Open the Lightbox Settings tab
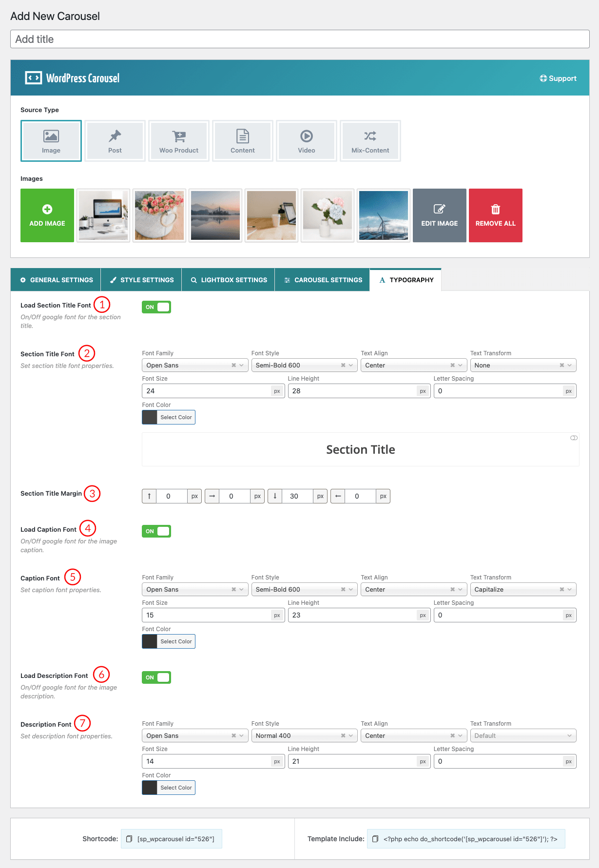 pos(229,280)
